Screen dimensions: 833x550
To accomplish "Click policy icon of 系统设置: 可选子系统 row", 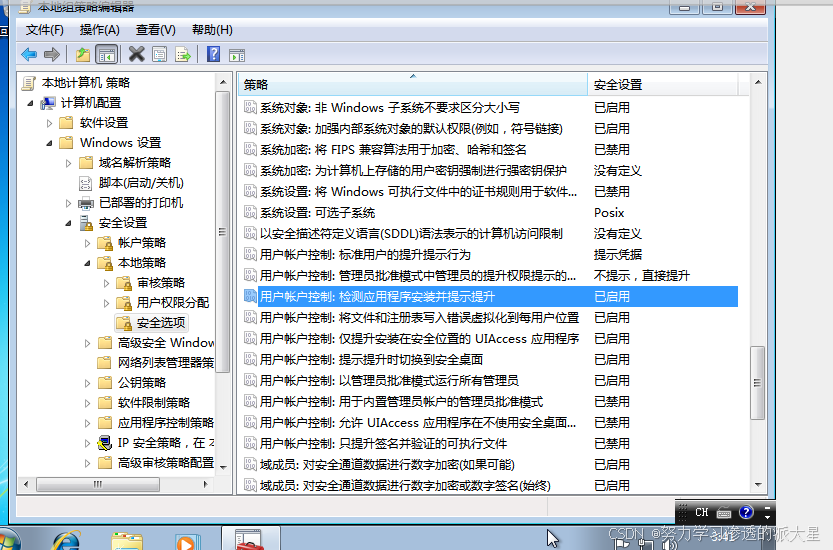I will (x=250, y=212).
